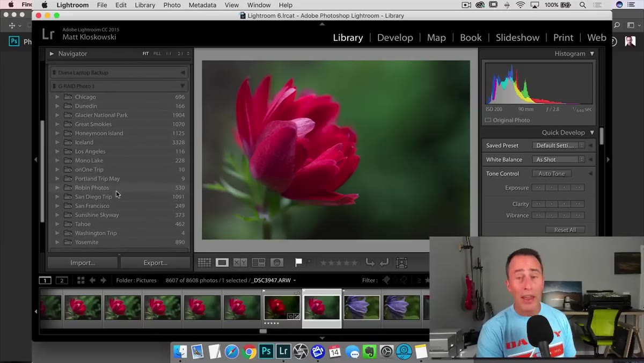
Task: Expand the Navigator panel triangle
Action: [x=52, y=54]
